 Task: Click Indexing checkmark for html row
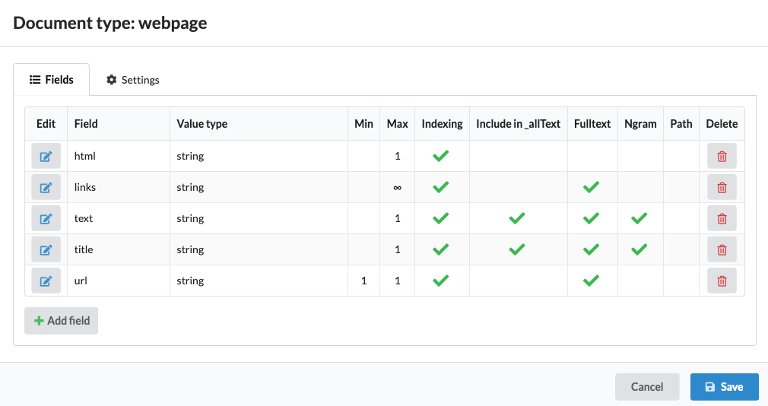[x=441, y=156]
